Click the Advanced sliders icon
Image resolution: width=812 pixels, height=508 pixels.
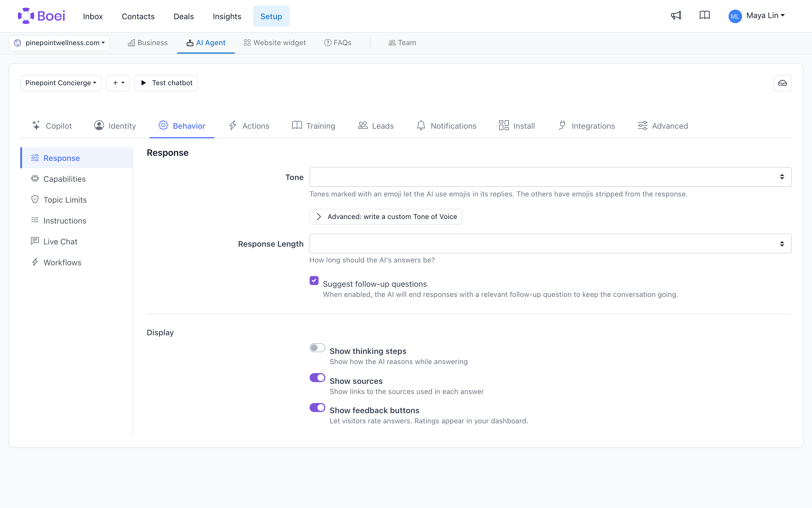click(x=643, y=125)
